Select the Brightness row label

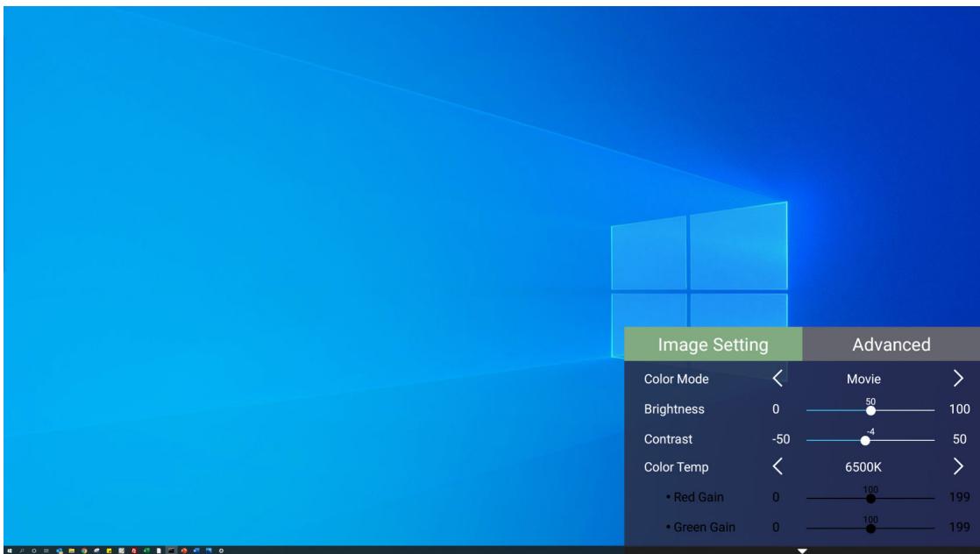(x=674, y=409)
